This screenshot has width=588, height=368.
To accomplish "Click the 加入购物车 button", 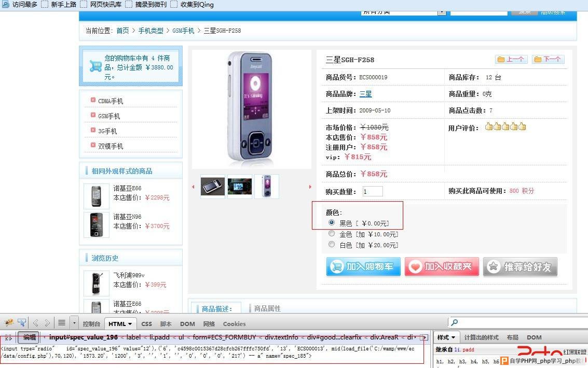I will point(363,266).
